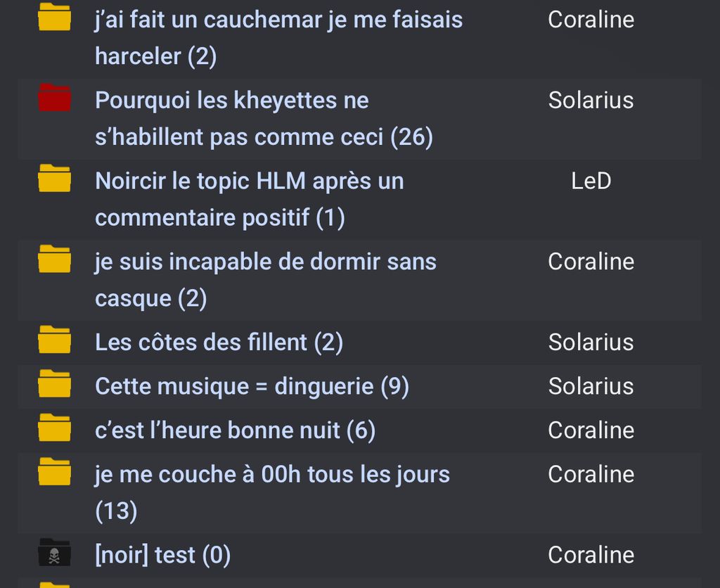
Task: Open the "Cette musique = dinguerie" topic
Action: pos(252,386)
